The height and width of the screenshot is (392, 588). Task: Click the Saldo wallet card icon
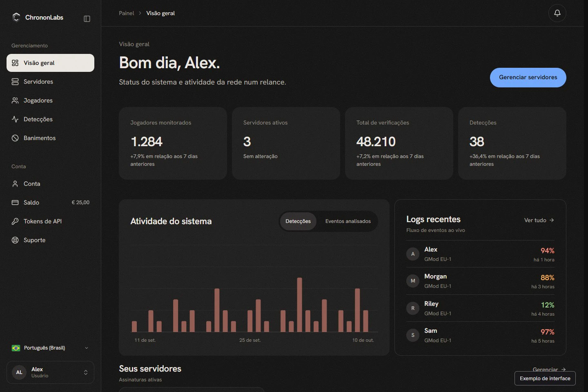tap(15, 203)
